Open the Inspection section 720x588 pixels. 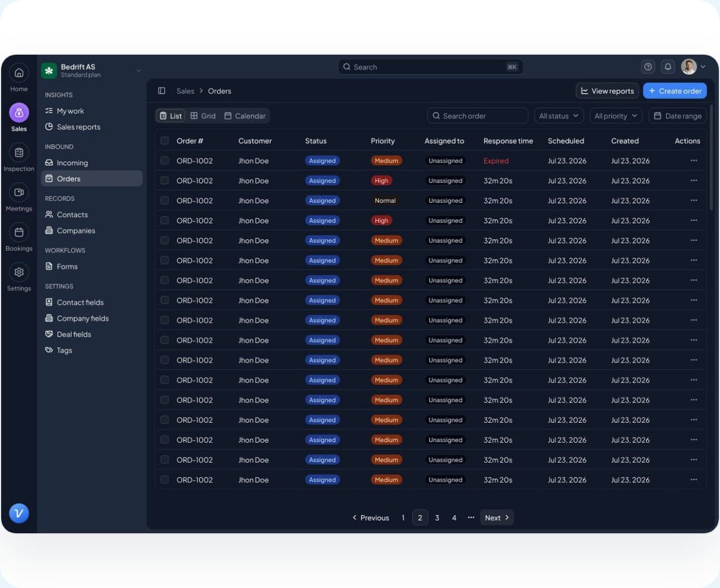19,157
